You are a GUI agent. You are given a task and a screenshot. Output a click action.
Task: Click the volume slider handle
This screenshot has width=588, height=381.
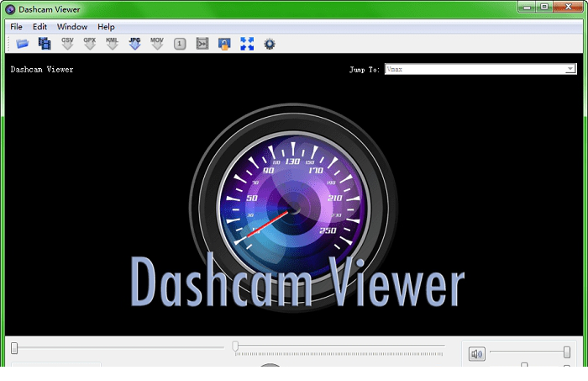tap(567, 352)
